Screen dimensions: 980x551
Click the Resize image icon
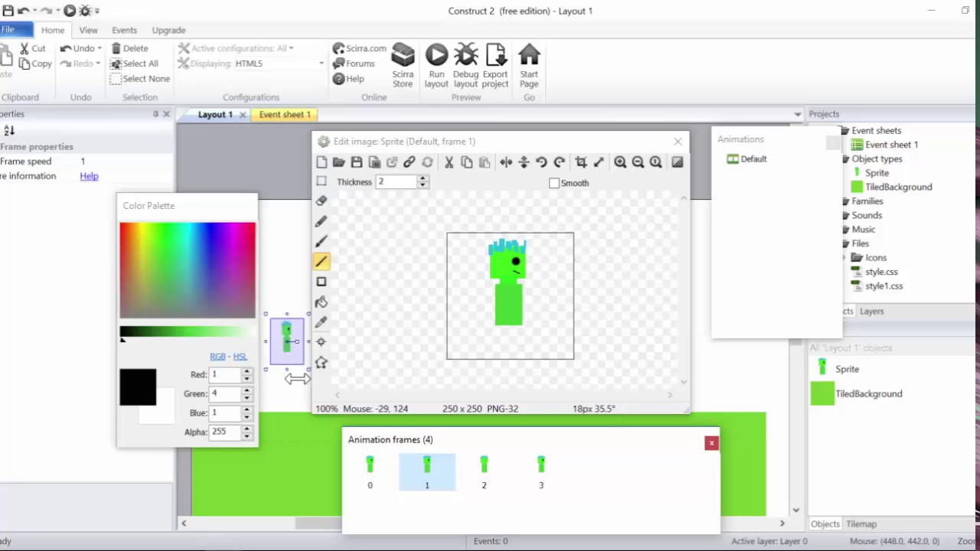pos(599,162)
